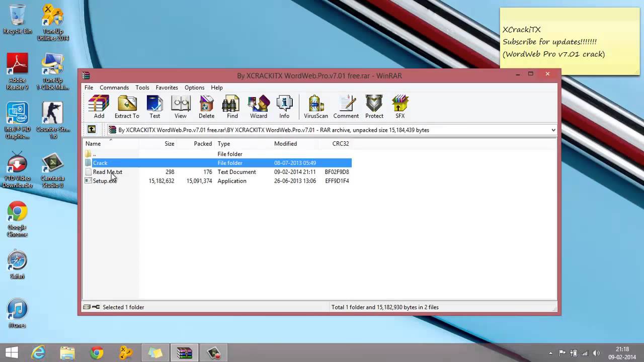Image resolution: width=644 pixels, height=362 pixels.
Task: Click the Delete toolbar icon
Action: (206, 107)
